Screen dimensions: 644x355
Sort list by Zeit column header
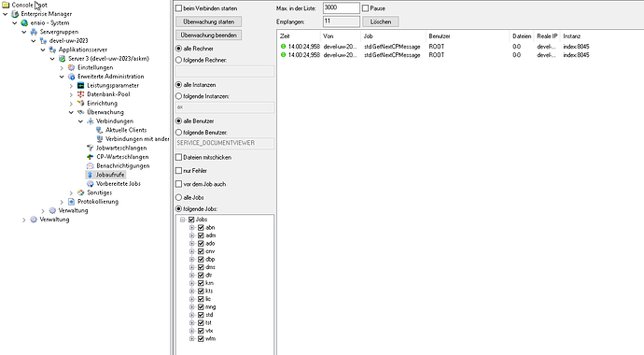(299, 36)
